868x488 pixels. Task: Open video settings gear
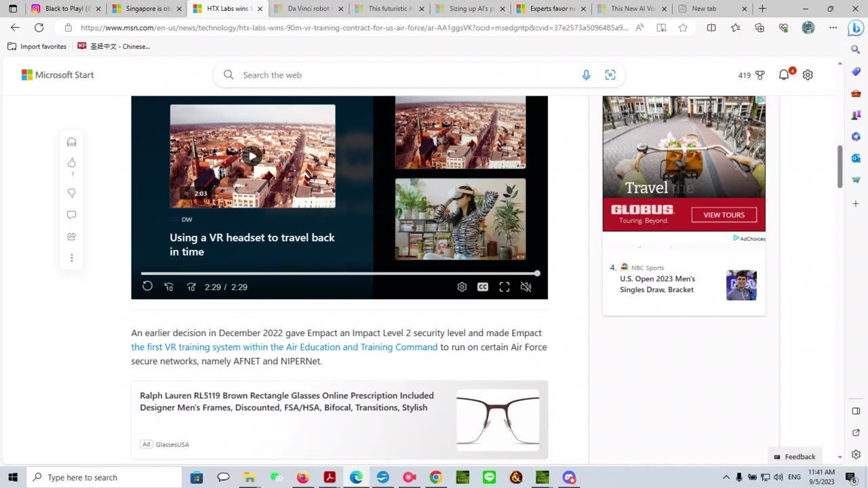tap(462, 287)
